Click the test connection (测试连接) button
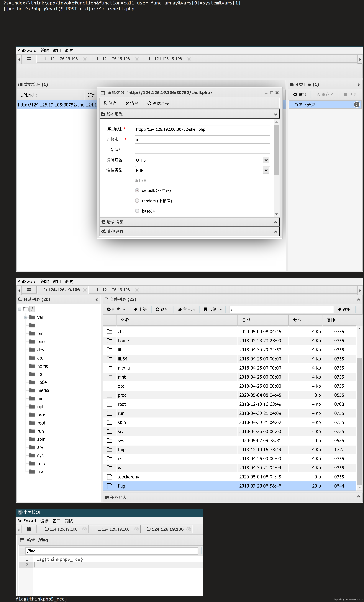The width and height of the screenshot is (364, 602). [158, 103]
